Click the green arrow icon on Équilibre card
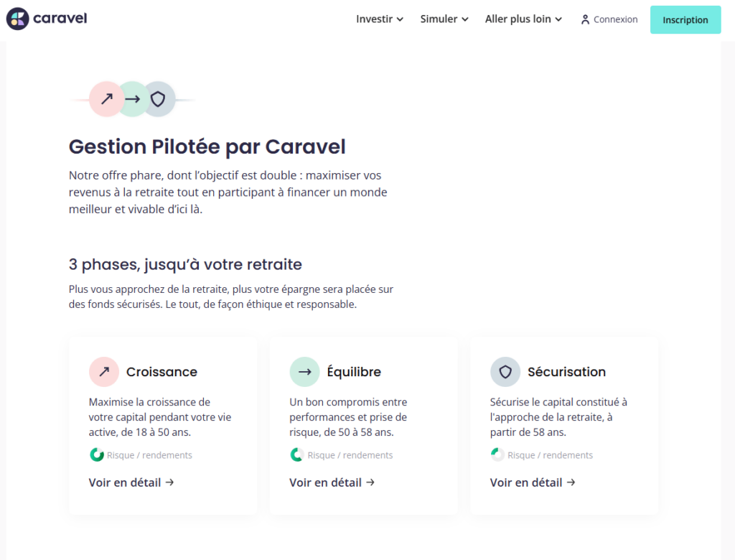Screen dimensions: 735x560 [x=304, y=371]
